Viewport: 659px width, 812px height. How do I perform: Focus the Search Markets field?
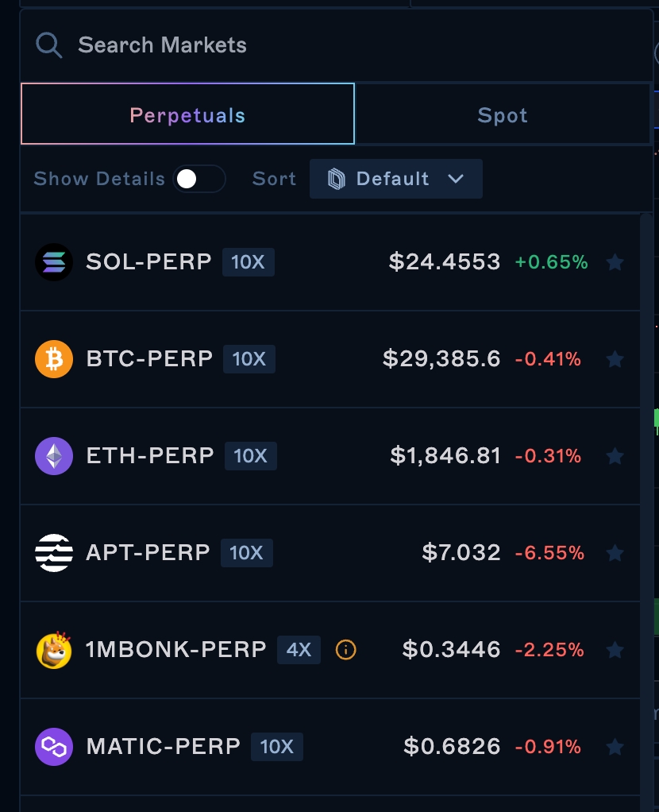point(318,45)
